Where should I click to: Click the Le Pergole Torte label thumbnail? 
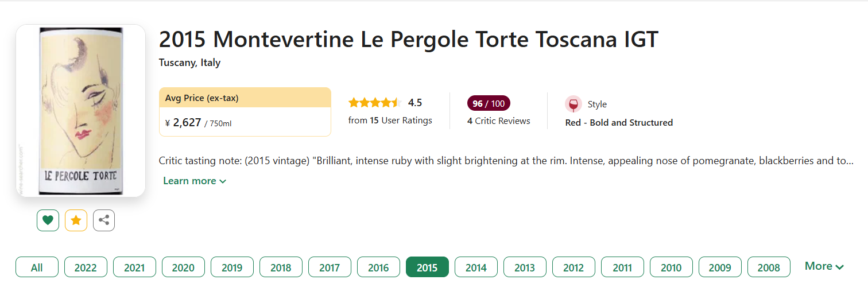[81, 111]
